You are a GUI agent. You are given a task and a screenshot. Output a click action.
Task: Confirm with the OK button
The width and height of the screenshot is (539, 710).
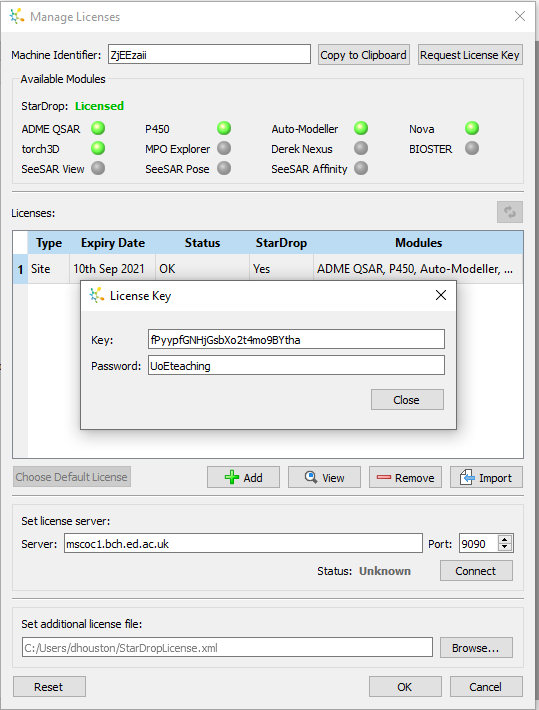pyautogui.click(x=405, y=687)
